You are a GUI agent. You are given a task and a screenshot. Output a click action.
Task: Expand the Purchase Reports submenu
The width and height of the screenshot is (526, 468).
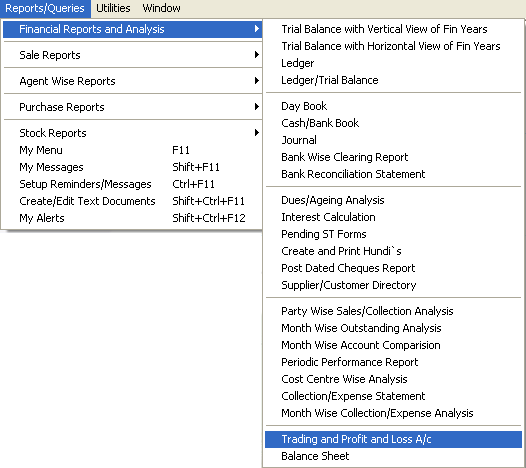(x=133, y=107)
